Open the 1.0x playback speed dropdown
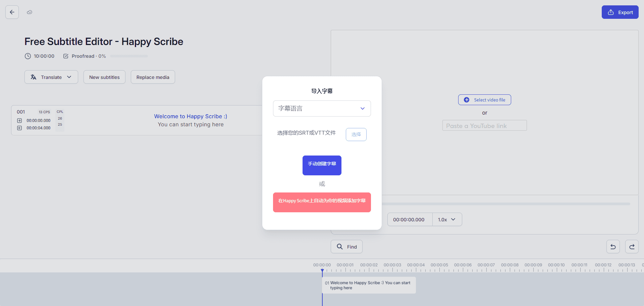The height and width of the screenshot is (306, 644). coord(447,219)
